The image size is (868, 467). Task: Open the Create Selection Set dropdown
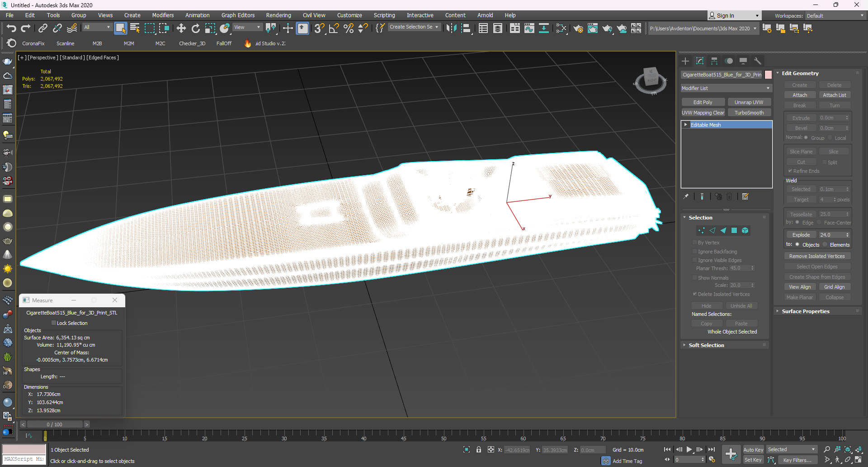pyautogui.click(x=414, y=27)
